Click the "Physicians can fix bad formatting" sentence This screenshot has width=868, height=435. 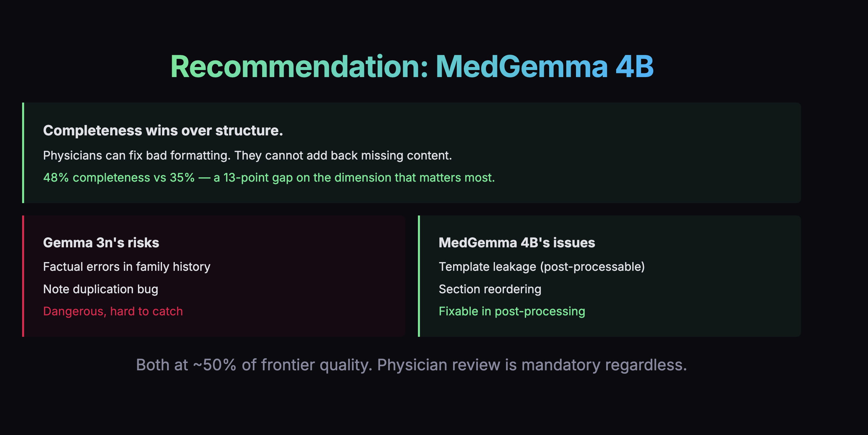pyautogui.click(x=137, y=156)
